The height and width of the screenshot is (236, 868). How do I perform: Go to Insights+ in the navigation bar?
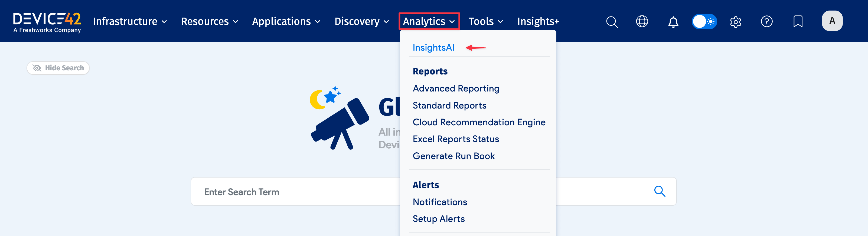point(538,22)
